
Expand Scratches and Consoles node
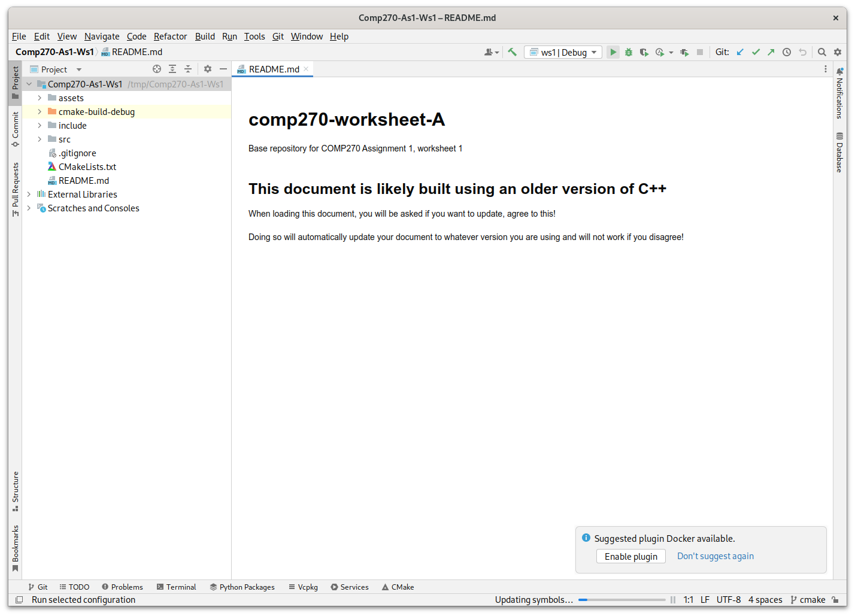pos(29,208)
